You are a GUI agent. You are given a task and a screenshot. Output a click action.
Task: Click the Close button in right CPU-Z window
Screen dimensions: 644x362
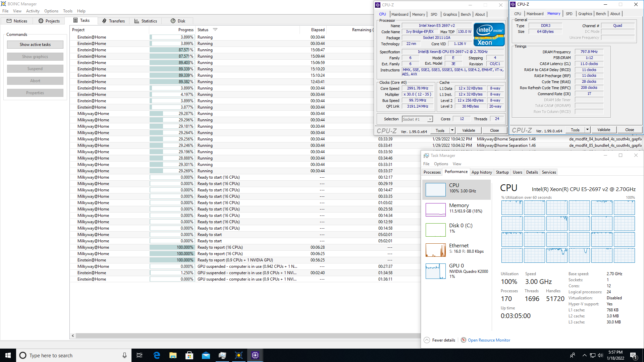tap(630, 130)
